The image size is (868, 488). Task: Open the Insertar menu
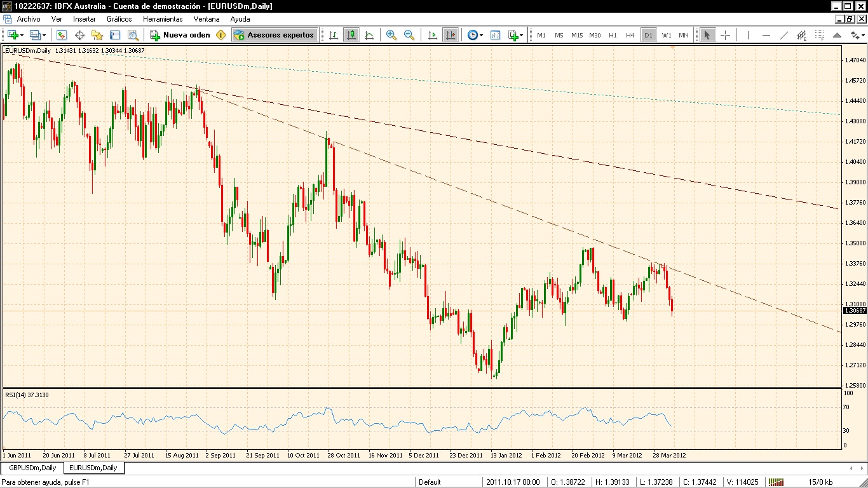pos(84,19)
